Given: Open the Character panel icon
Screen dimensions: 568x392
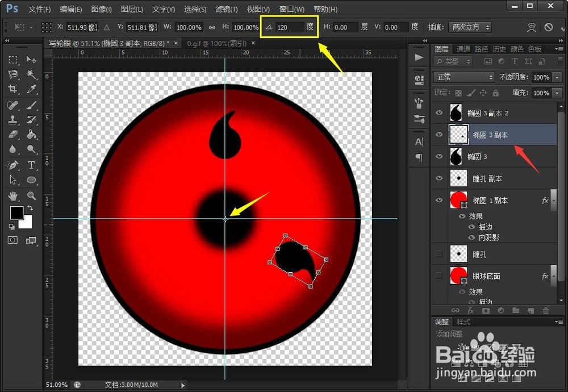Looking at the screenshot, I should click(419, 141).
